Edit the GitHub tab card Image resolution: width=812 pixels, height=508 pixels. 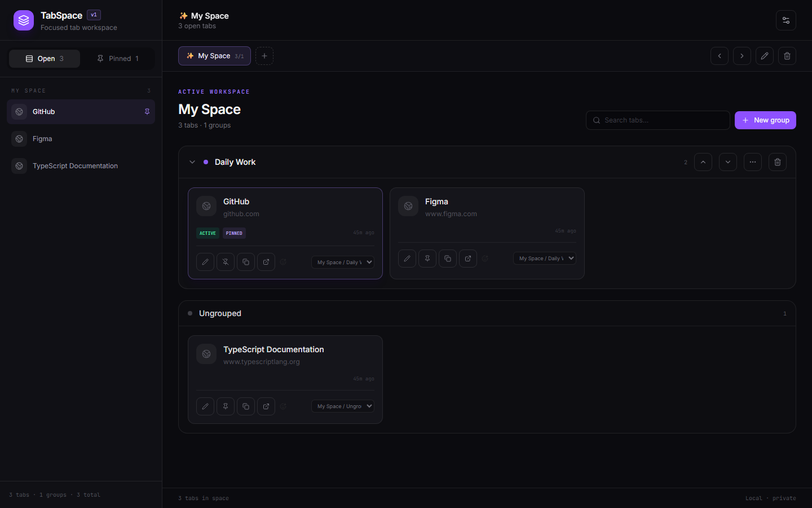[205, 262]
